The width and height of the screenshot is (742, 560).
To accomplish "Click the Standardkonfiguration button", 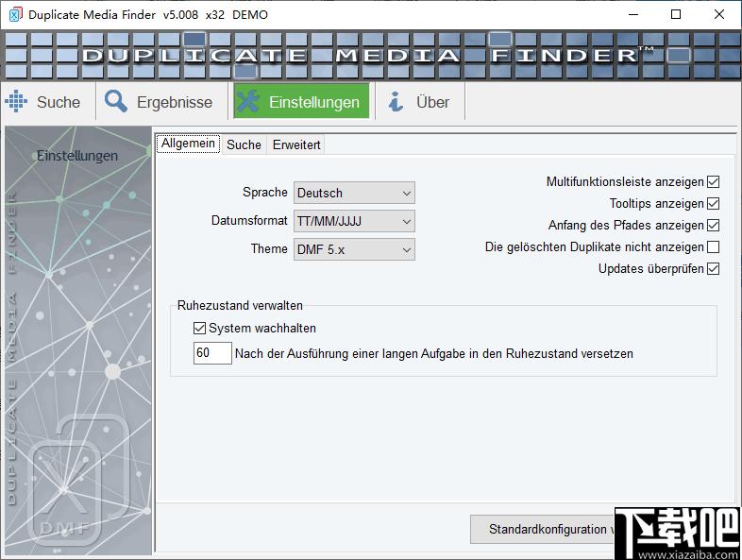I will coord(542,529).
